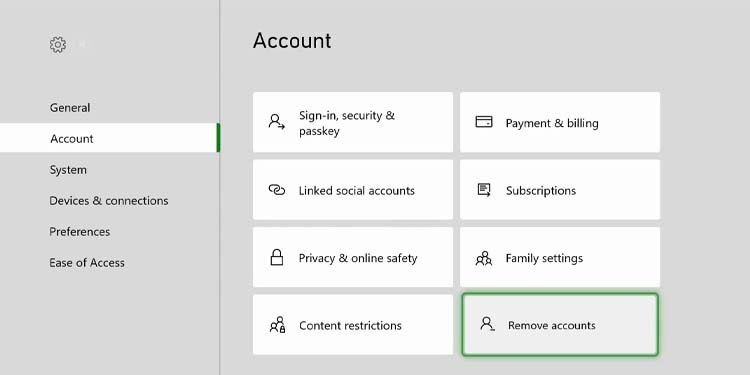750x375 pixels.
Task: Click the Remove accounts person-minus icon
Action: coord(487,324)
